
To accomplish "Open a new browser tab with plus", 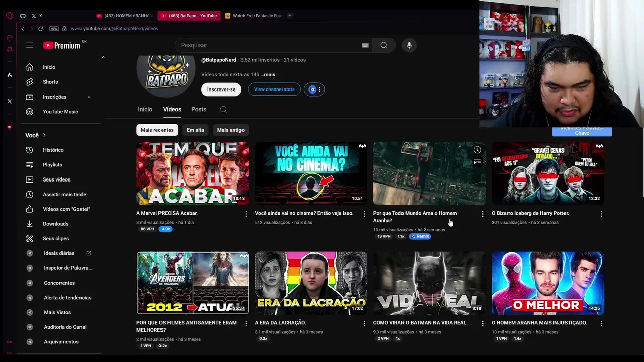I will pyautogui.click(x=290, y=16).
